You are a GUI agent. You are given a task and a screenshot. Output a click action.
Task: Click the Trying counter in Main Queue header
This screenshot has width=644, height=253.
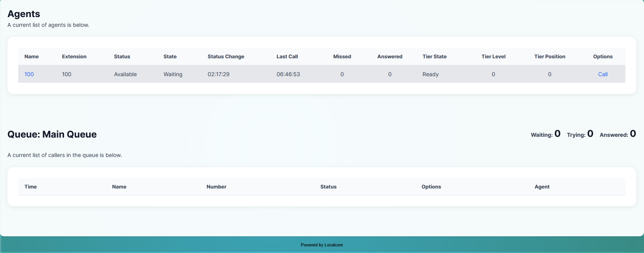tap(580, 134)
